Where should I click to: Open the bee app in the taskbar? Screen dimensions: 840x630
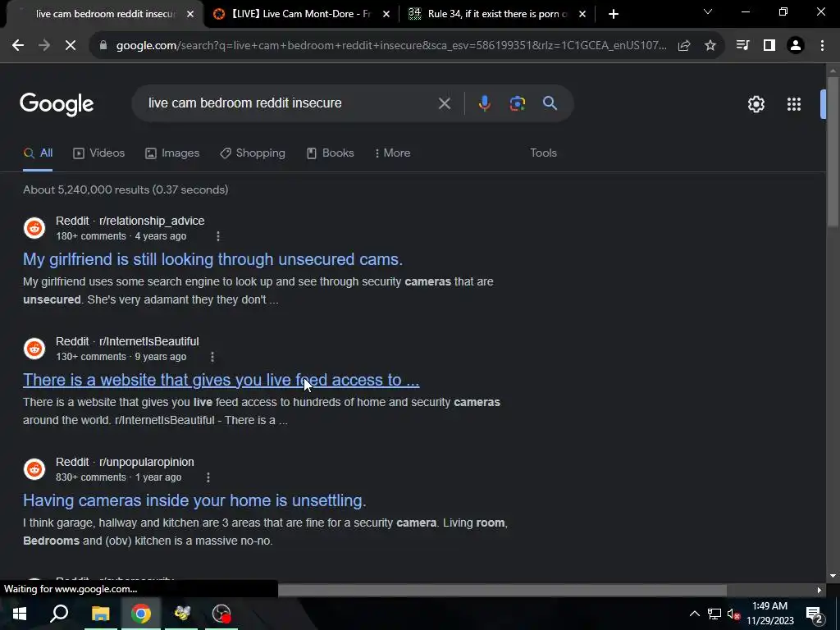181,614
